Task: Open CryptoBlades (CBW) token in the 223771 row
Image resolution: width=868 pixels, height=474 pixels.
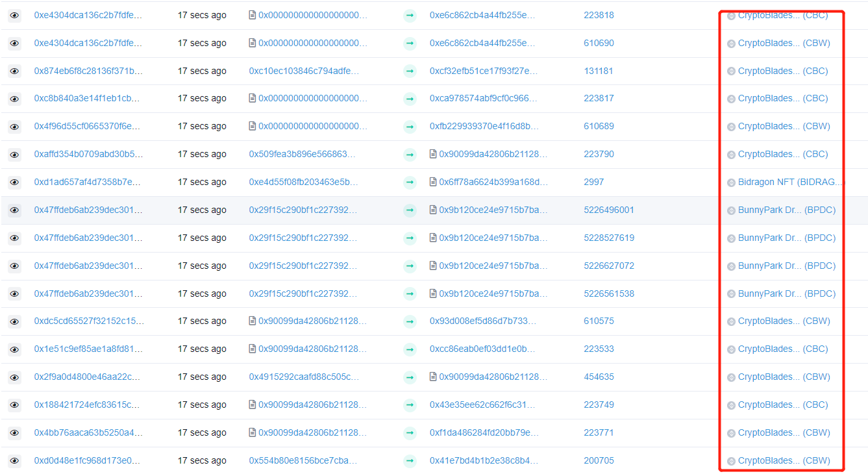Action: point(784,433)
